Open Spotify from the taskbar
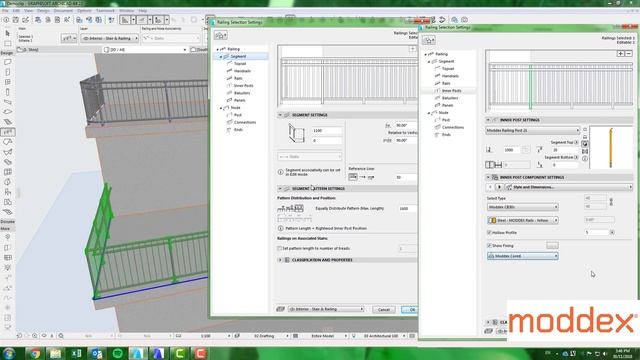This screenshot has width=640, height=360. pos(118,353)
